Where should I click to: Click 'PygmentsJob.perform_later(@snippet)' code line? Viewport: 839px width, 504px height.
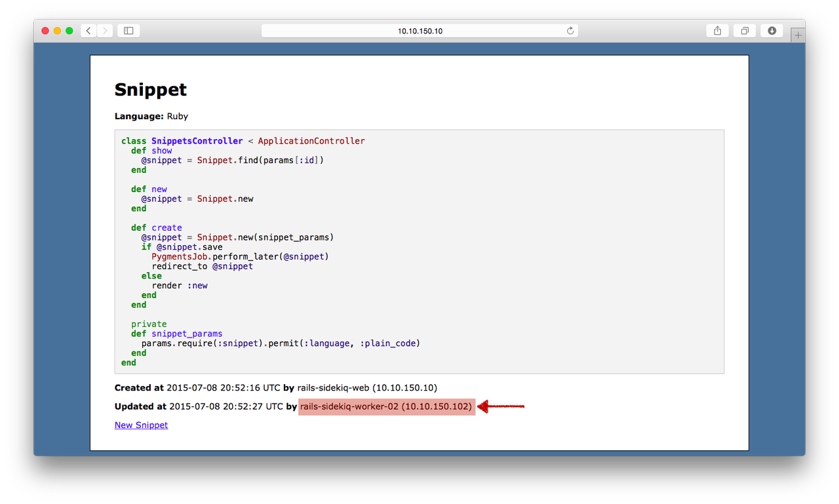(240, 257)
